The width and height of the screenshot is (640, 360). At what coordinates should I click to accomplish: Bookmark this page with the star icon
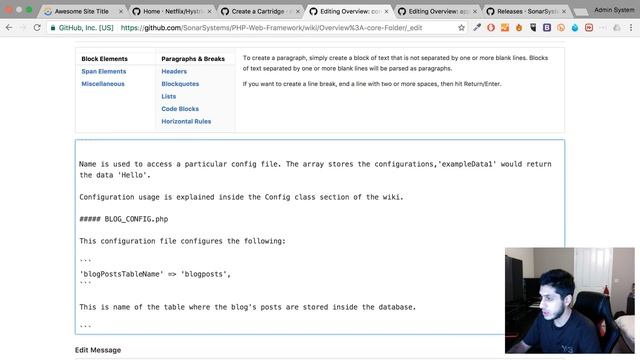point(461,28)
